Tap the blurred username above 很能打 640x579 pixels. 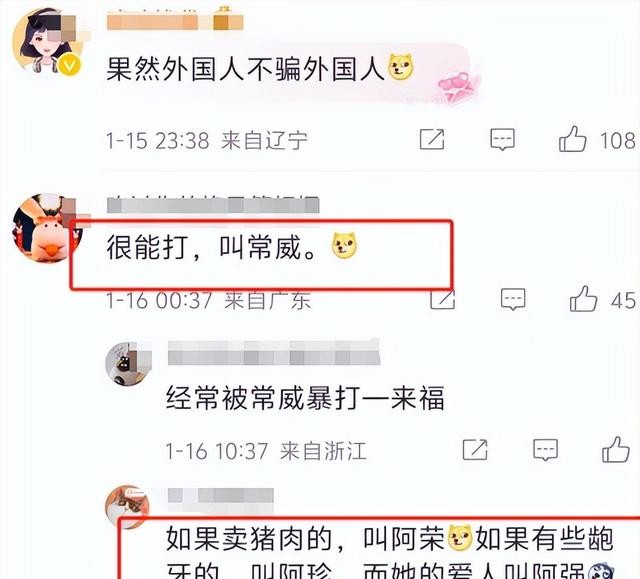tap(213, 205)
